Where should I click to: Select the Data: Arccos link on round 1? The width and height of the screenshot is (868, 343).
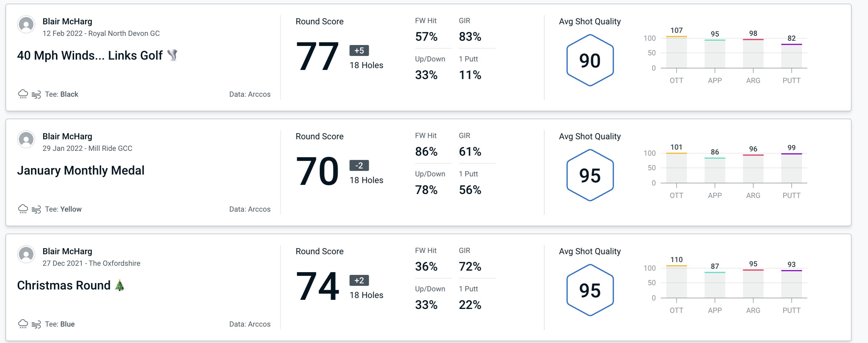(249, 93)
